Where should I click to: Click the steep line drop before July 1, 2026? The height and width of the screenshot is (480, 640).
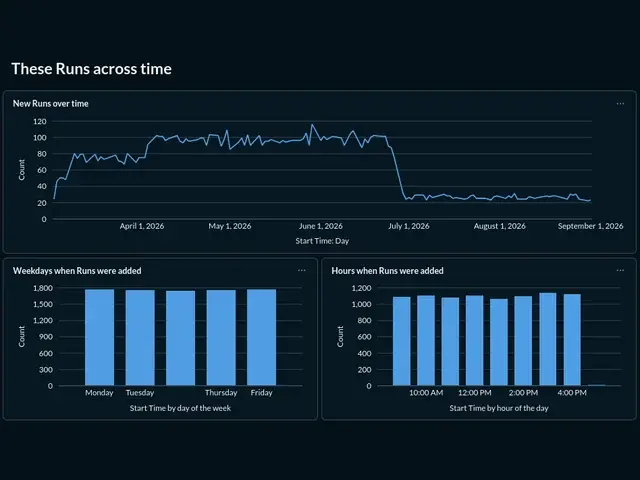[398, 171]
